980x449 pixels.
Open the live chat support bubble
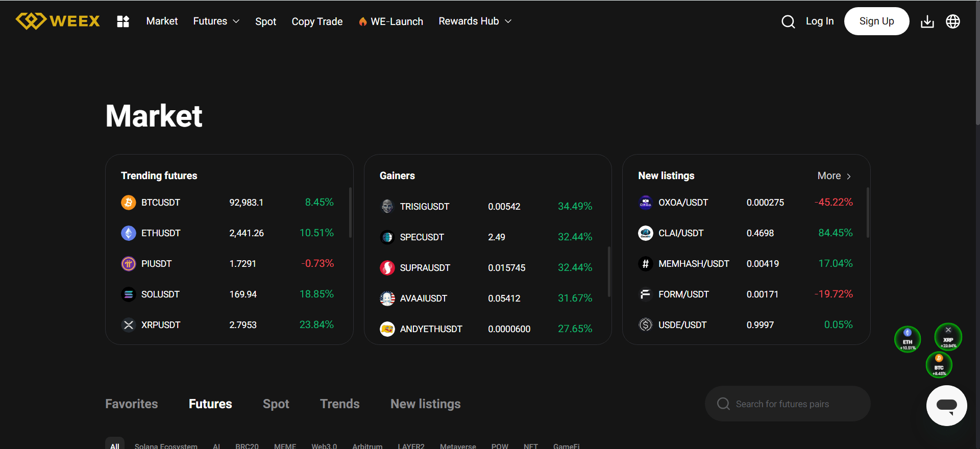tap(946, 406)
